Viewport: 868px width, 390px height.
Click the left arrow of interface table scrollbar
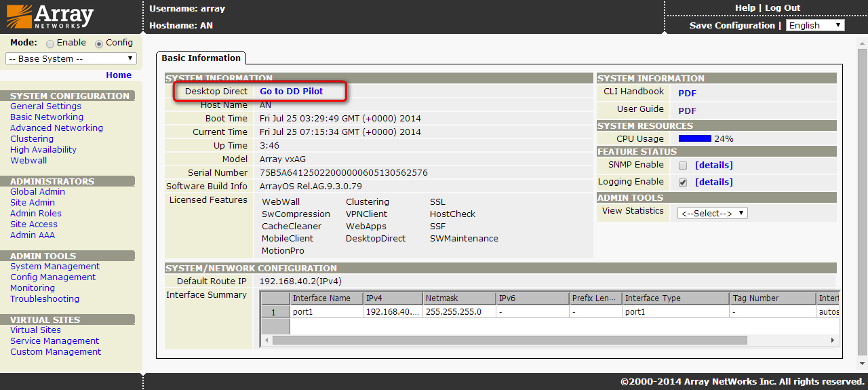click(x=266, y=340)
